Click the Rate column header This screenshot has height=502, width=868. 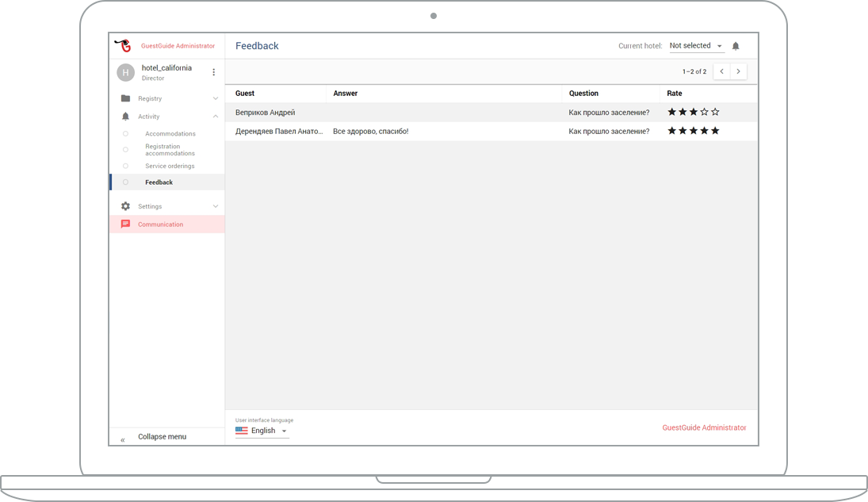675,93
